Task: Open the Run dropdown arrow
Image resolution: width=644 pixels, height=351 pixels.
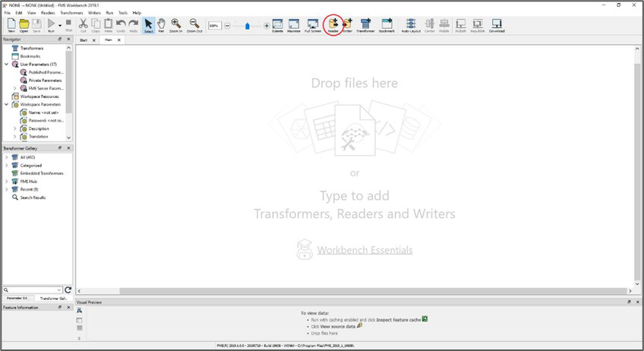Action: [60, 26]
